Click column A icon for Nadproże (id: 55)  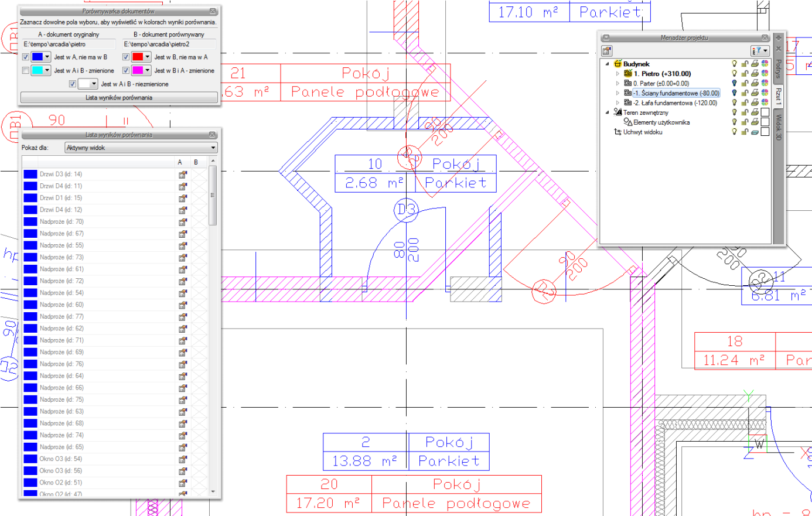183,245
